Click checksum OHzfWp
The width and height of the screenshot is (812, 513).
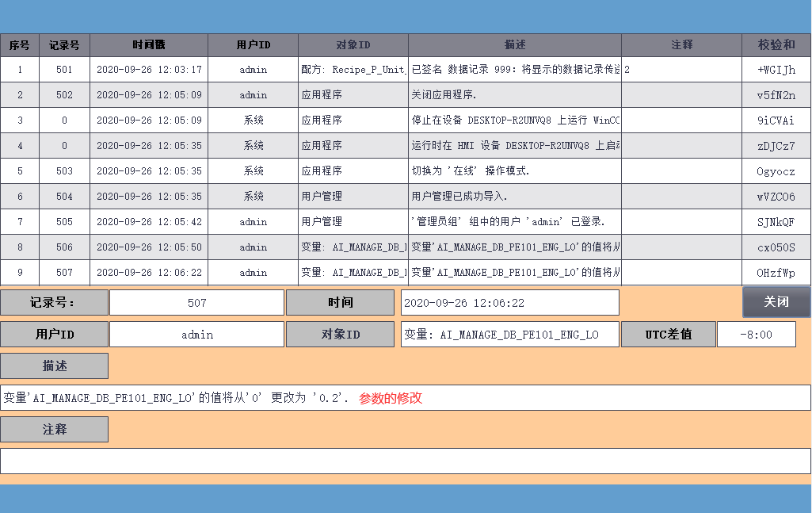point(776,273)
